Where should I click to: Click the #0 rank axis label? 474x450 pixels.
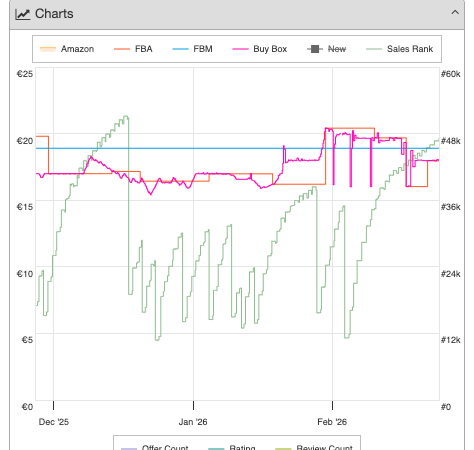pos(446,407)
